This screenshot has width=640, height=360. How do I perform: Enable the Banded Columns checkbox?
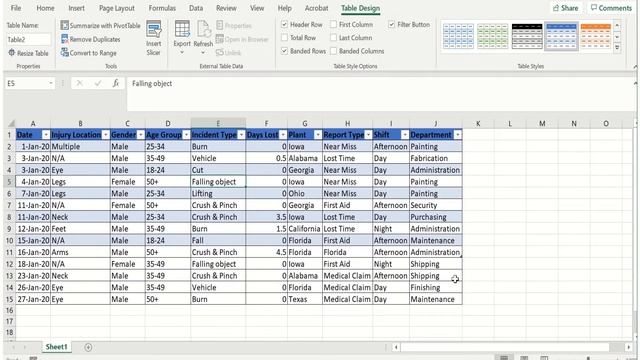pos(333,51)
